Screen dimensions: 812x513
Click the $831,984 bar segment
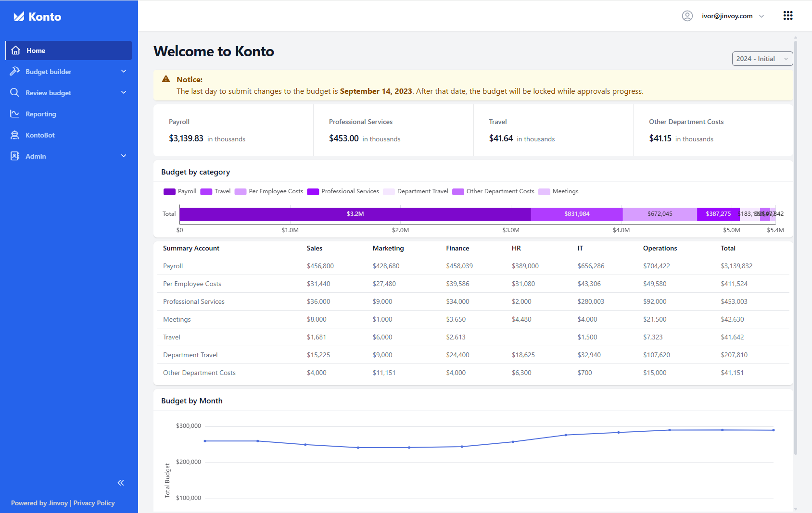(577, 214)
